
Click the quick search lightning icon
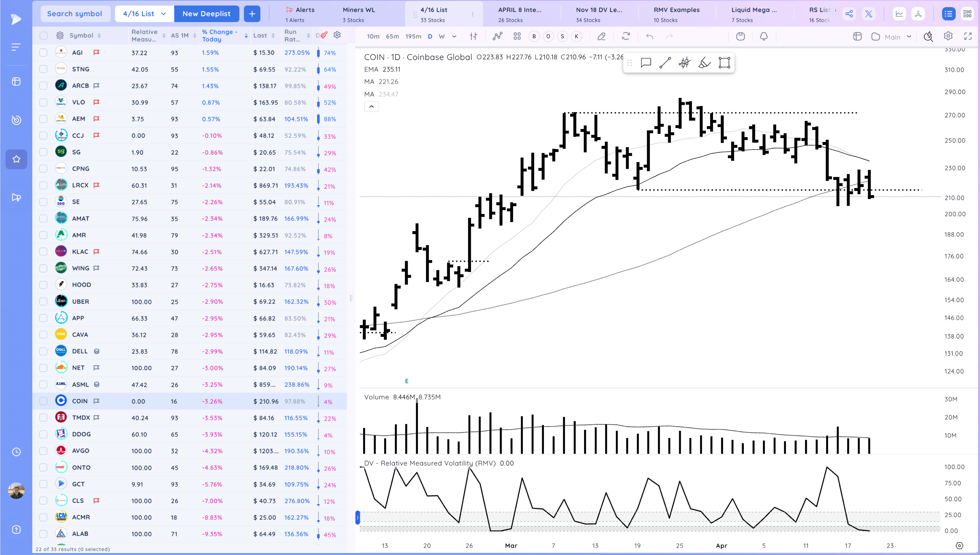pyautogui.click(x=928, y=37)
